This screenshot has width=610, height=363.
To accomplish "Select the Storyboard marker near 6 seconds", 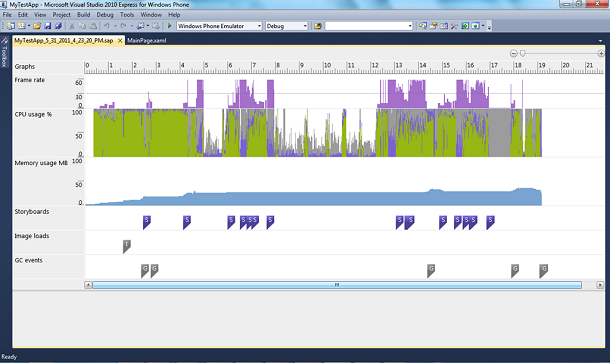I will point(231,222).
